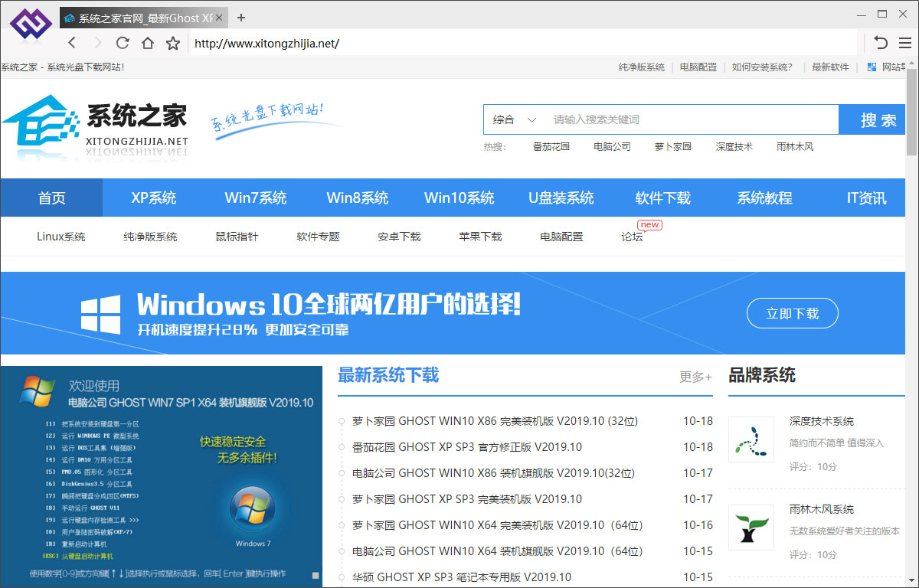Click the 网站导航 grid icon
919x588 pixels.
click(x=871, y=67)
